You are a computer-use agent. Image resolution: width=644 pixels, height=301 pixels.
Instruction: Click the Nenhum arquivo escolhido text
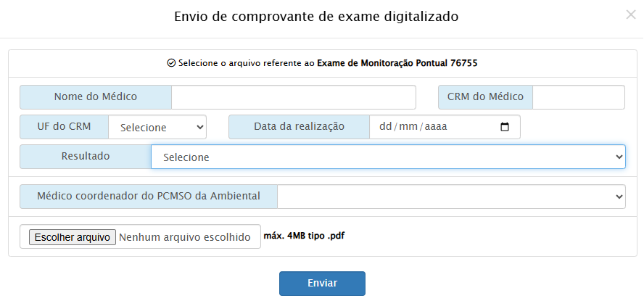pos(184,237)
